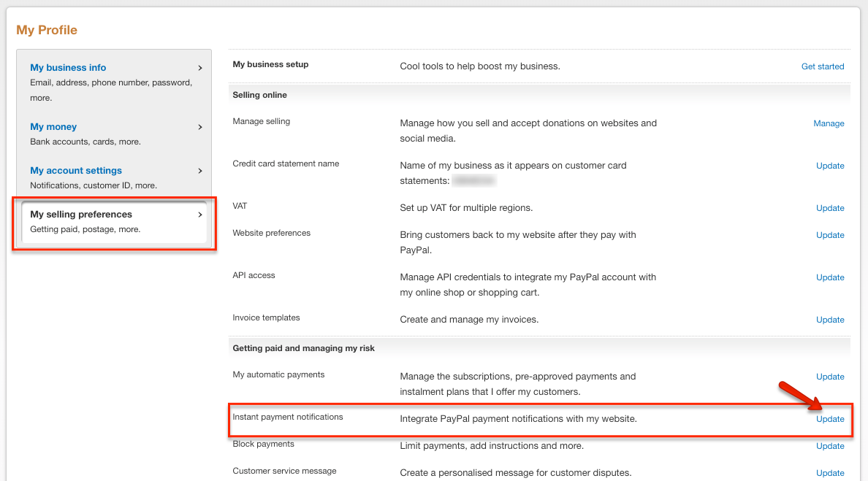Viewport: 868px width, 481px height.
Task: Update Website preferences
Action: (x=830, y=235)
